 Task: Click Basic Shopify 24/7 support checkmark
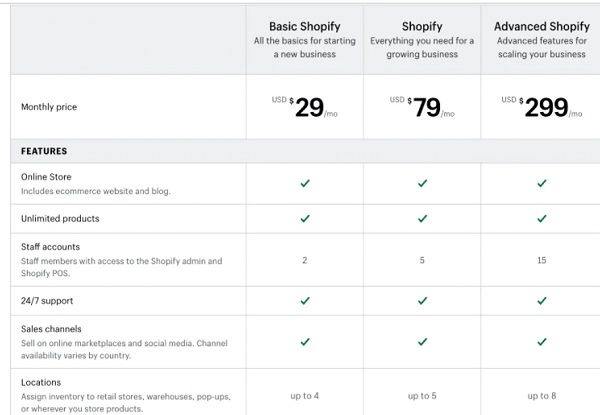coord(305,301)
